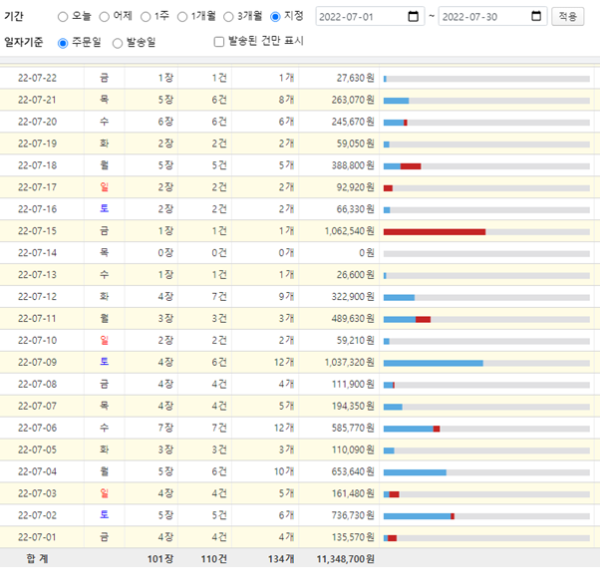The height and width of the screenshot is (572, 600).
Task: Click date cell 22-07-22
Action: click(x=37, y=78)
